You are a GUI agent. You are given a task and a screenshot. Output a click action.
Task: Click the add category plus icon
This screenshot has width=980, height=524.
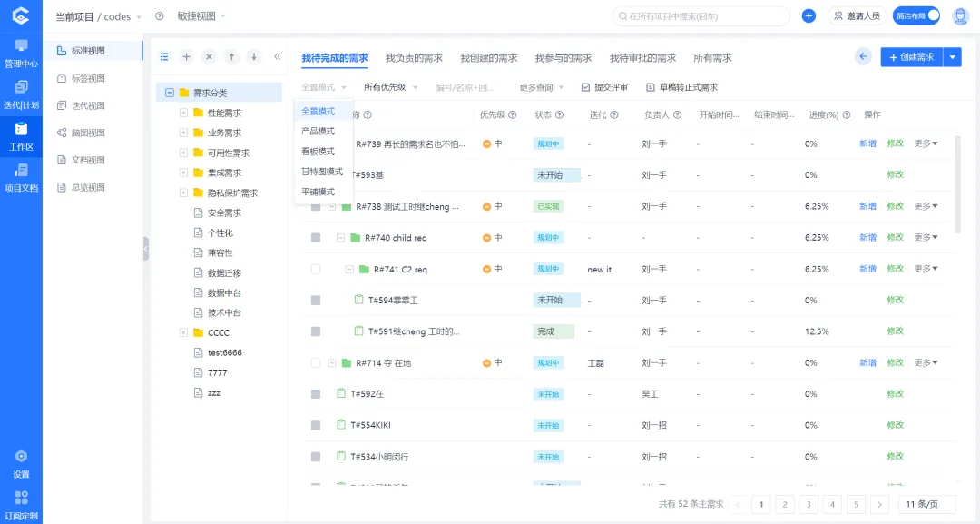click(x=186, y=57)
